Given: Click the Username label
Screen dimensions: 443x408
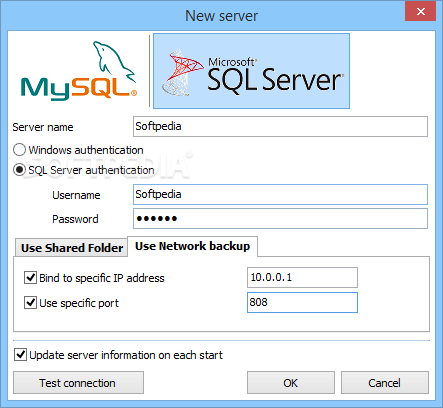Looking at the screenshot, I should coord(76,195).
